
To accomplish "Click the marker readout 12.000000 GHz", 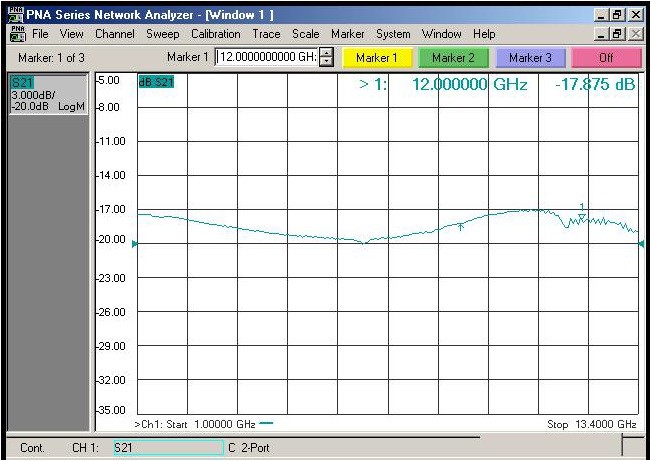I will [x=470, y=85].
